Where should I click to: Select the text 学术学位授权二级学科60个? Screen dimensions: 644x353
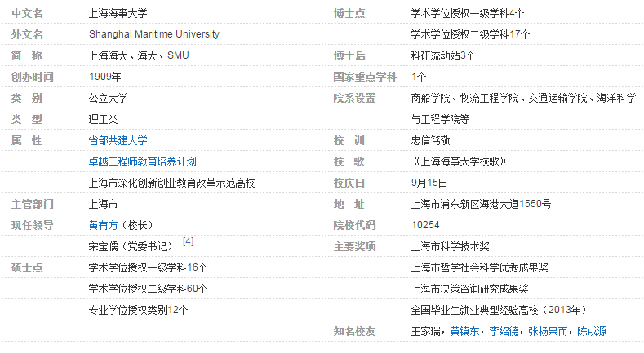click(149, 289)
